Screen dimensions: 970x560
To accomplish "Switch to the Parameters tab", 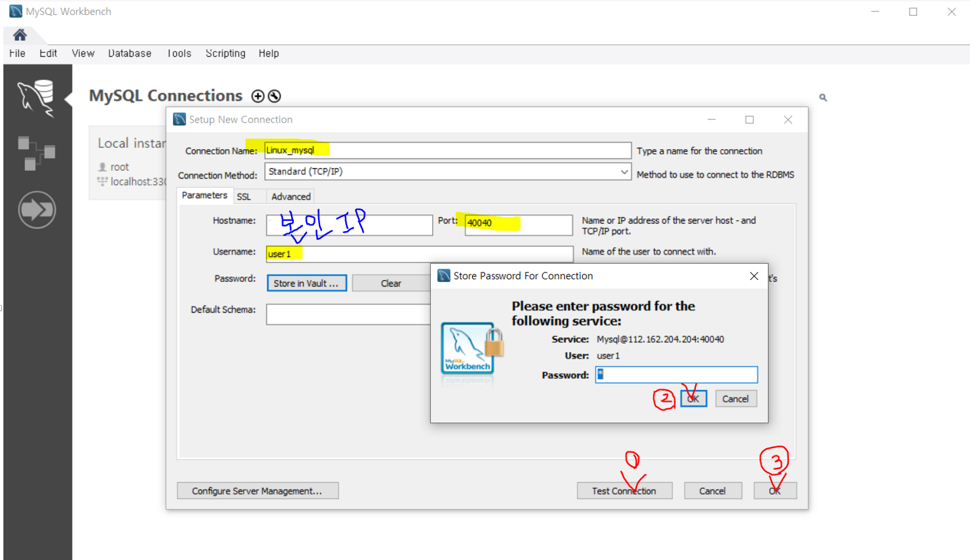I will pos(204,195).
